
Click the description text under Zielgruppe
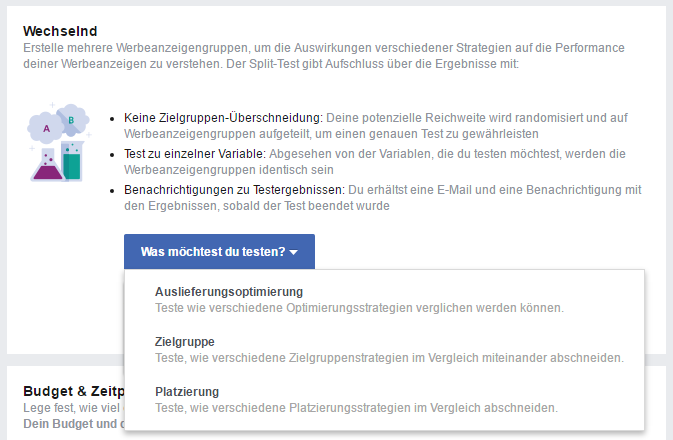click(x=389, y=358)
